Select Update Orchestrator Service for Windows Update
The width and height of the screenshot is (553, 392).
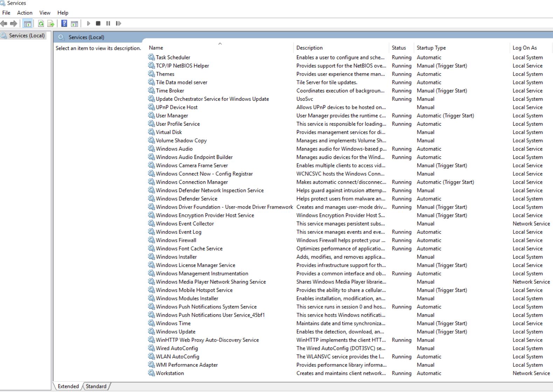point(212,99)
